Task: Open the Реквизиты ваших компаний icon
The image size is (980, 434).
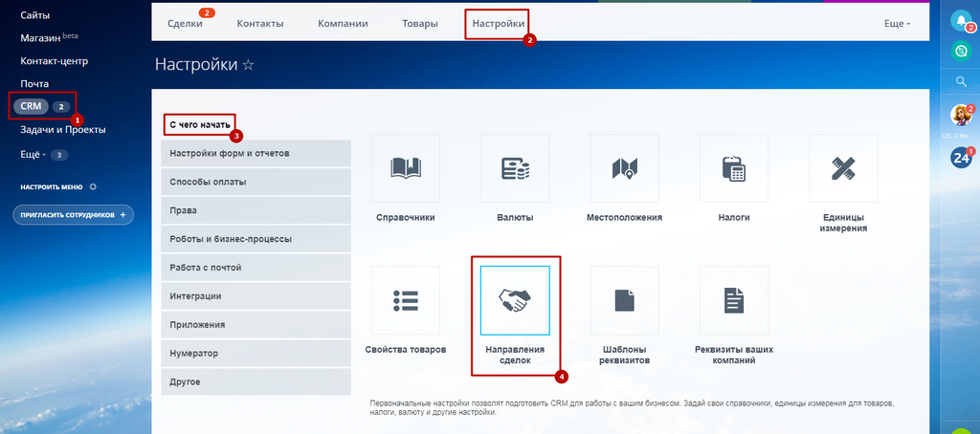Action: (734, 300)
